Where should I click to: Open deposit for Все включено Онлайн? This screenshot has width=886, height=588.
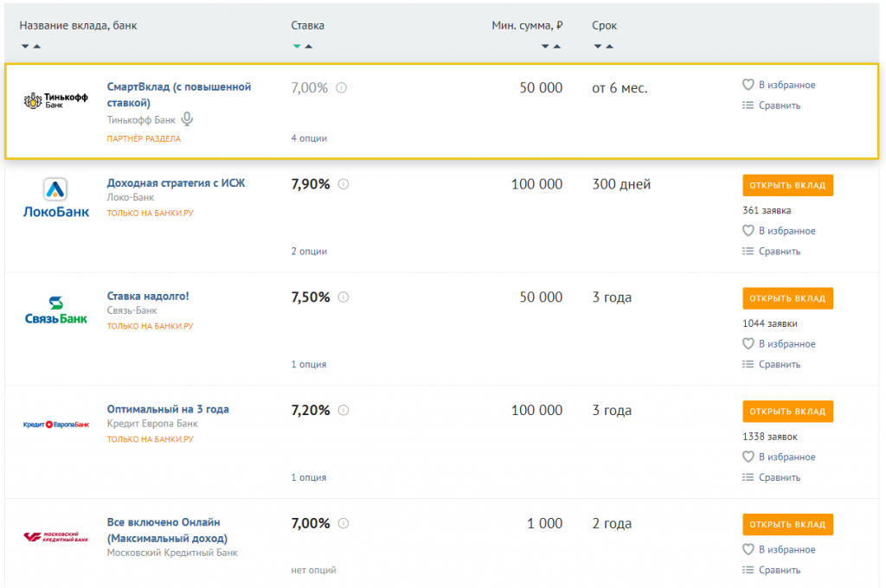point(787,524)
